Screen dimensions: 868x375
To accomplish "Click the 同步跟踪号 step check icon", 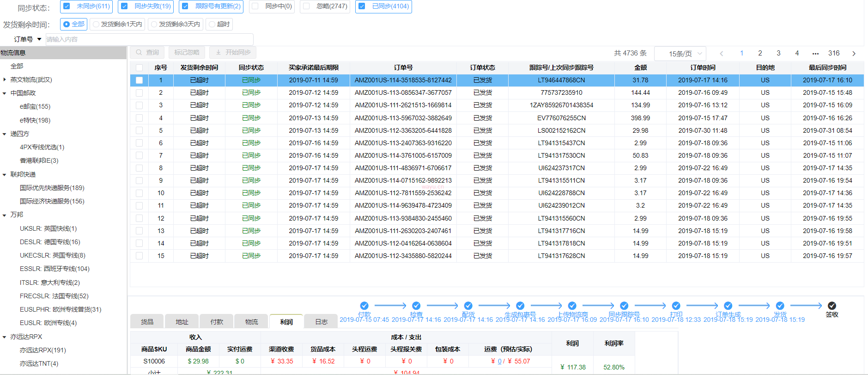I will [624, 306].
